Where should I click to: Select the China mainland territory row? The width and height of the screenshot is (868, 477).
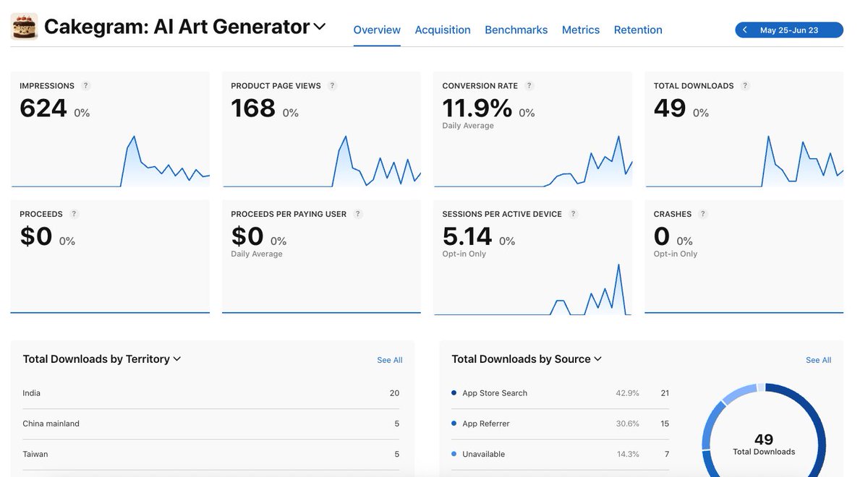tap(210, 424)
